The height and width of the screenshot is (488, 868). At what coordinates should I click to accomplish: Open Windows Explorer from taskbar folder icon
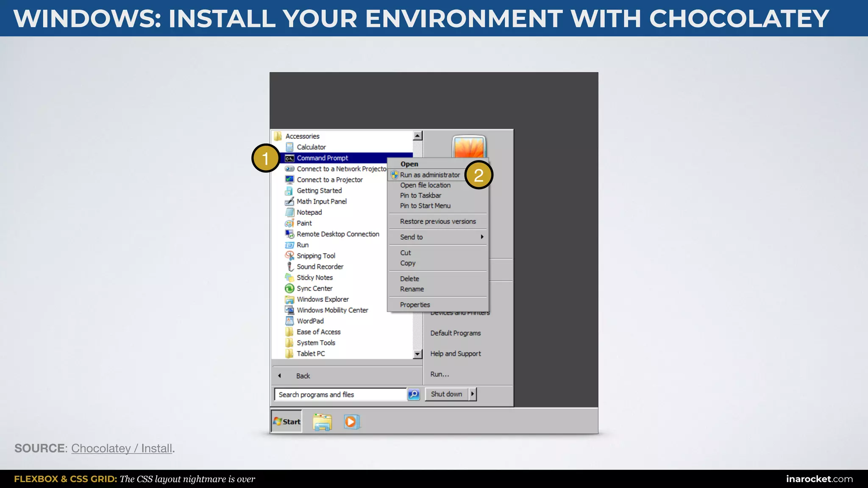(322, 422)
